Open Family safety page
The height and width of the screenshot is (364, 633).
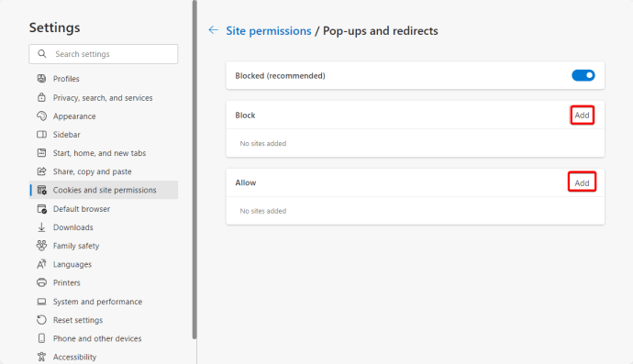coord(104,246)
